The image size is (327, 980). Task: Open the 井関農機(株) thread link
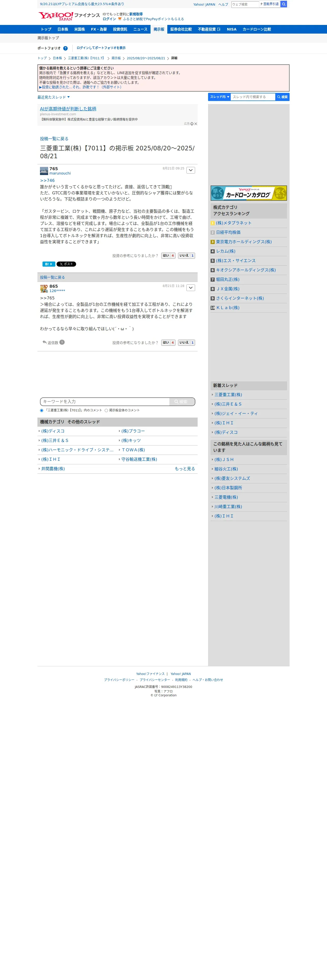(53, 469)
